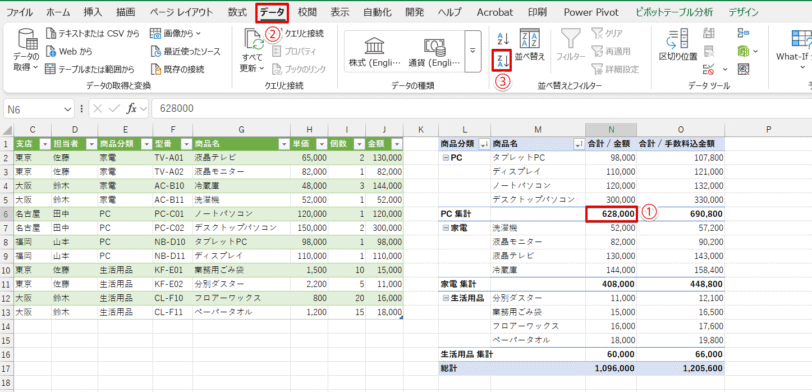The image size is (812, 392).
Task: Click the デスクトップパソコン pivot row label
Action: point(534,200)
